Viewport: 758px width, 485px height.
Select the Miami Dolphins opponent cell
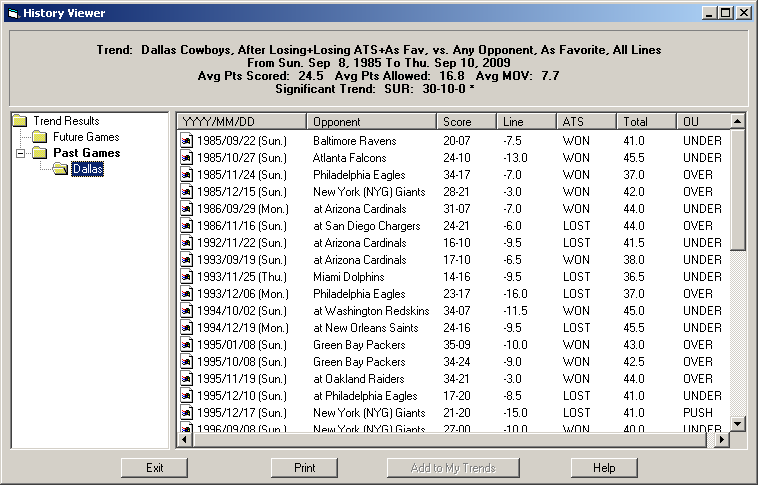(x=349, y=277)
